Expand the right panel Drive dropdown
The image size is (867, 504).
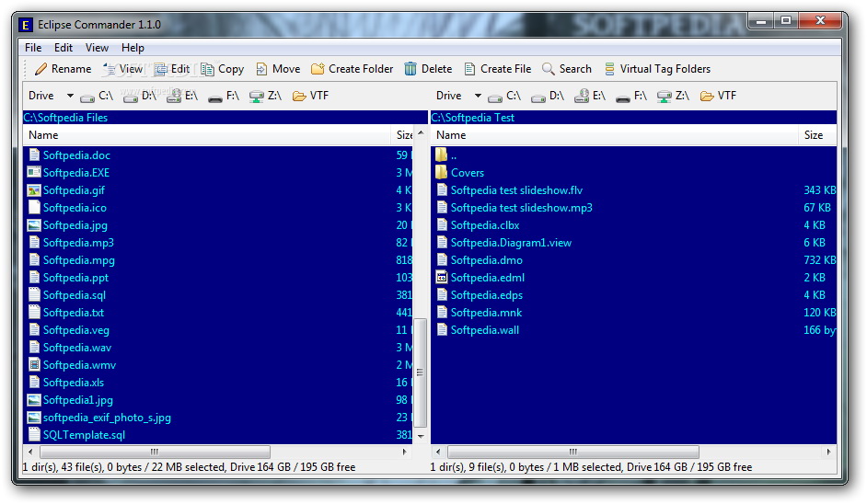[478, 96]
